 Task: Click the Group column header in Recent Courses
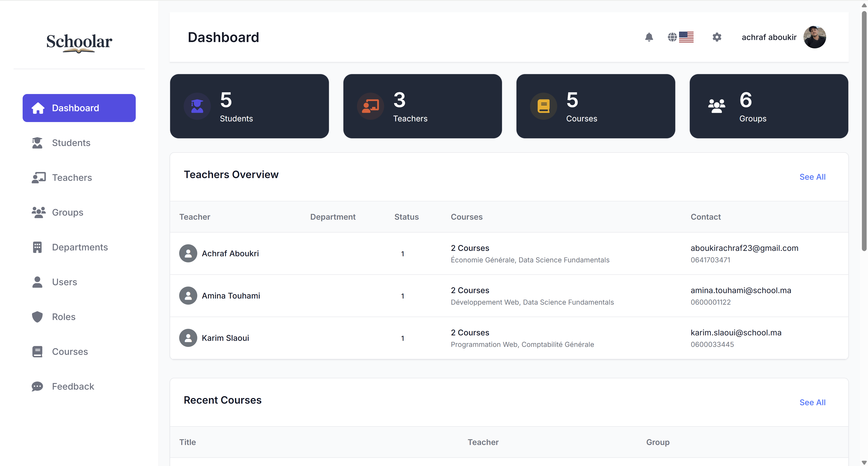(x=658, y=442)
